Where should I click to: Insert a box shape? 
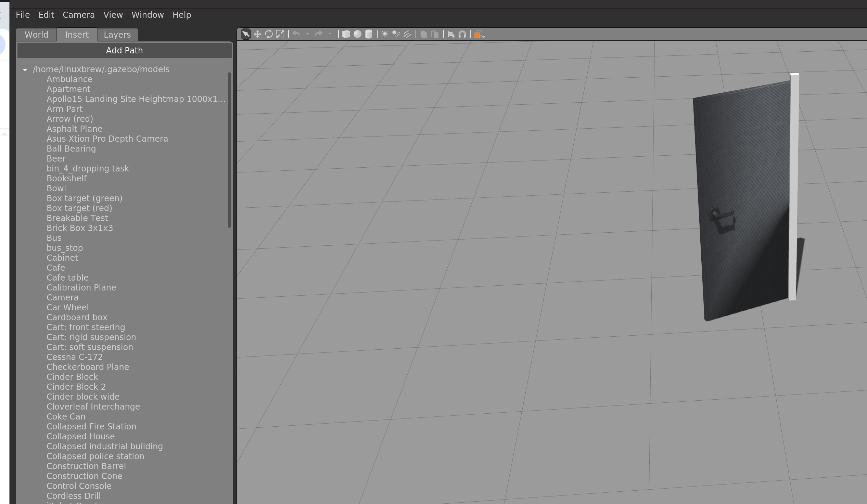(346, 34)
